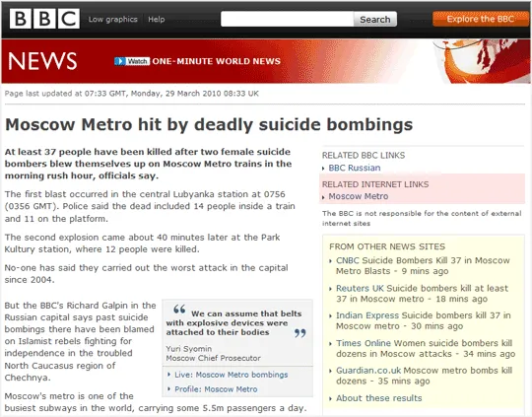Click the FROM OTHER NEWS SITES heading

click(x=387, y=246)
